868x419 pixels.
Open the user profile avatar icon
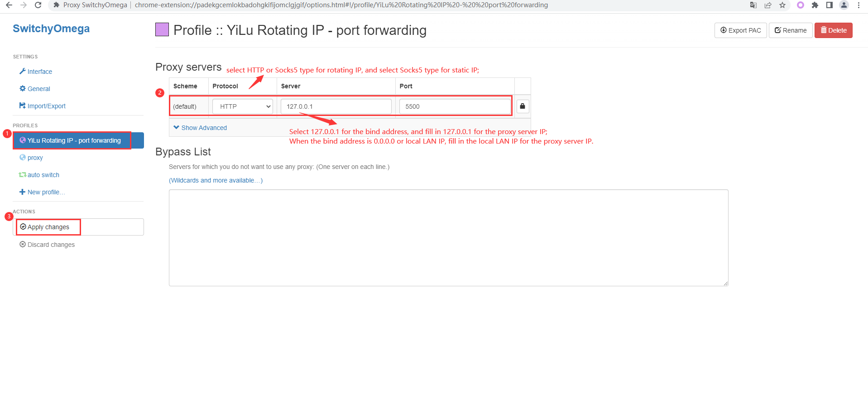[x=844, y=5]
